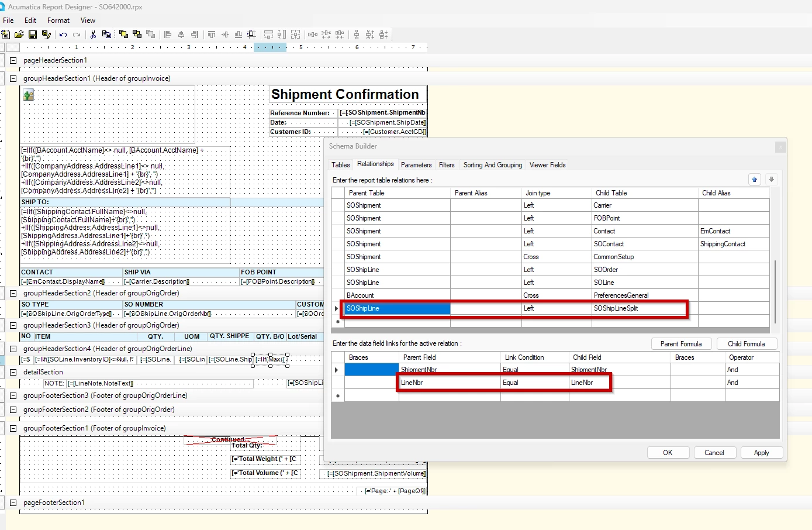This screenshot has width=812, height=530.
Task: Collapse the groupFooterSection3 section
Action: 13,395
